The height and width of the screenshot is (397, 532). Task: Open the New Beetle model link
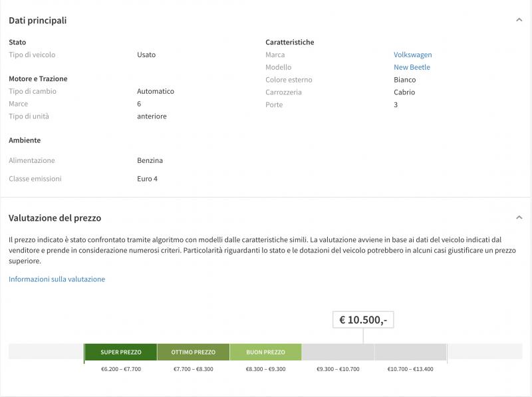click(x=412, y=67)
